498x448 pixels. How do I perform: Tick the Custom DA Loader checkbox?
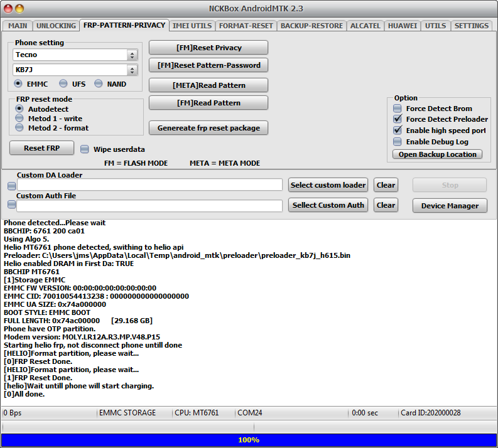[x=12, y=186]
